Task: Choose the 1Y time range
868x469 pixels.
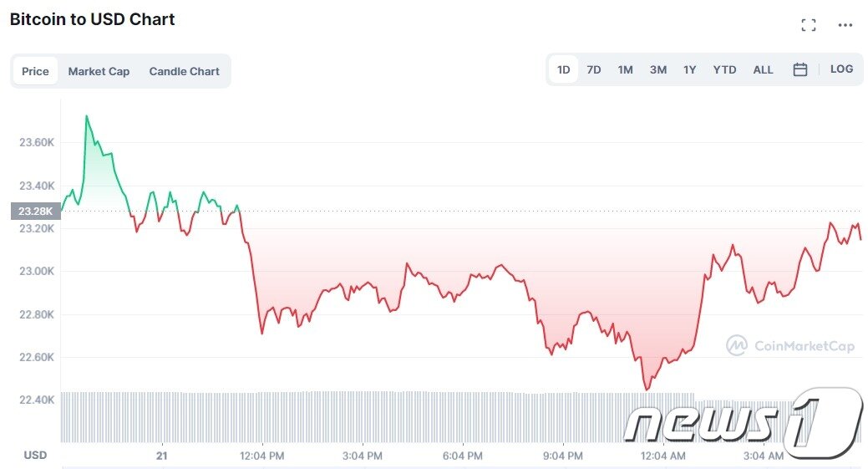Action: 690,69
